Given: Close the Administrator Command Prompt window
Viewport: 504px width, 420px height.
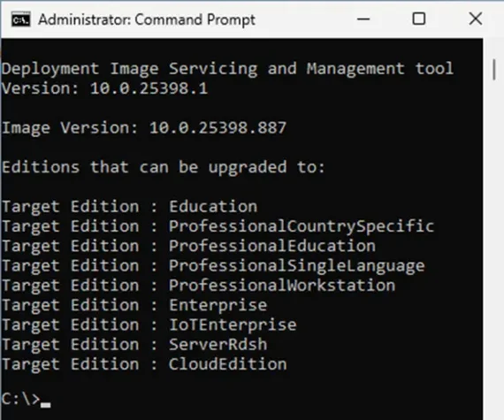Looking at the screenshot, I should coord(476,19).
